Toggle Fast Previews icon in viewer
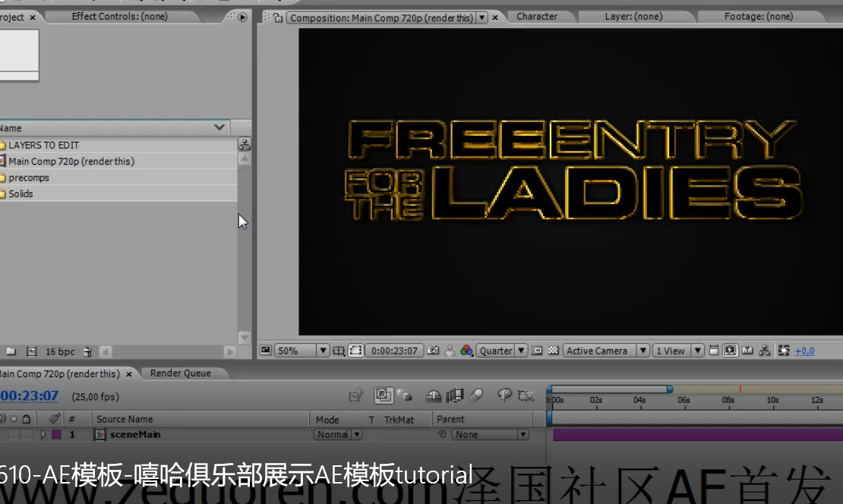 730,351
